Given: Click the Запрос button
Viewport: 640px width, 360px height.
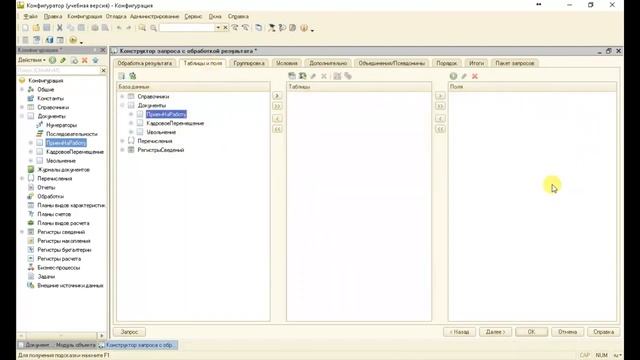Looking at the screenshot, I should pos(129,332).
